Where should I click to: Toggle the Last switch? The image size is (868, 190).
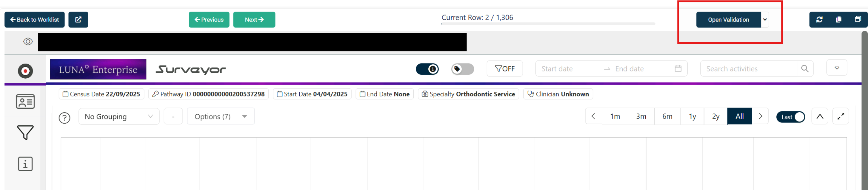pyautogui.click(x=790, y=117)
